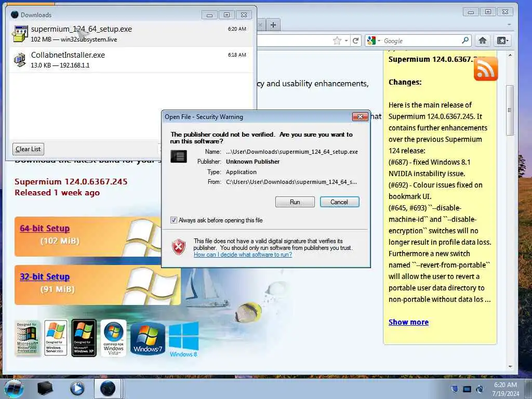Viewport: 532px width, 399px height.
Task: Click the Unknown Publisher text
Action: tap(253, 162)
